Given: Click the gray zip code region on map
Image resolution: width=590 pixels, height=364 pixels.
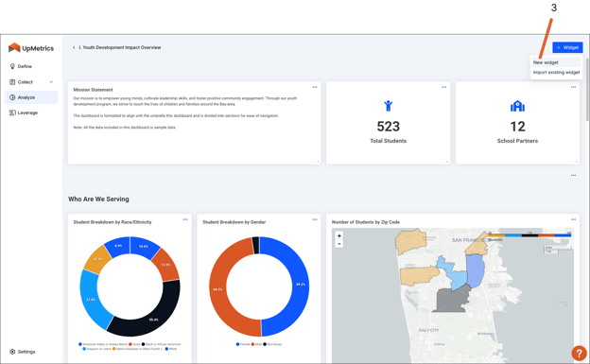Looking at the screenshot, I should tap(452, 300).
